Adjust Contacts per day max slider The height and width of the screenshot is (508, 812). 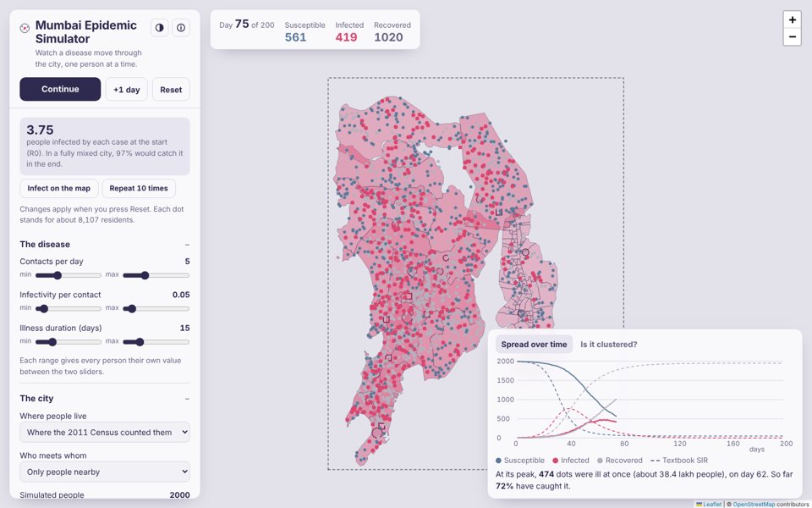156,275
